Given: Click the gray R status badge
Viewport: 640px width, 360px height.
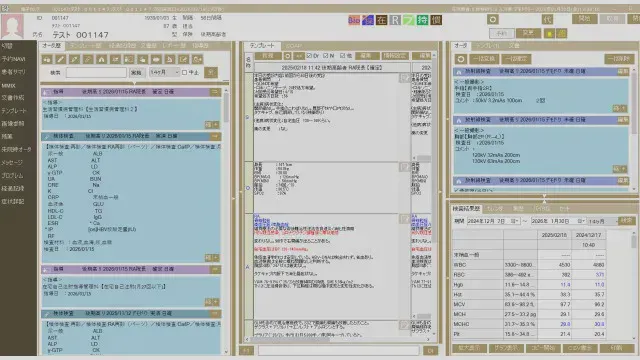Looking at the screenshot, I should tap(395, 20).
